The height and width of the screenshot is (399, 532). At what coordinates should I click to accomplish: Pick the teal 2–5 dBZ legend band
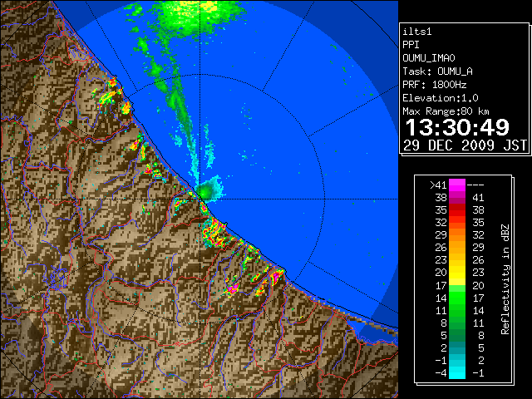coord(457,347)
